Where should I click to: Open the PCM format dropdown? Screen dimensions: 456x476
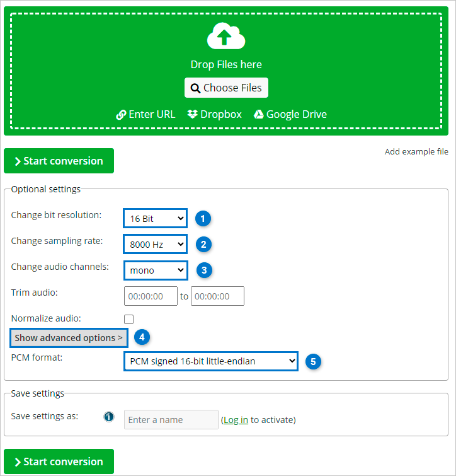click(210, 361)
